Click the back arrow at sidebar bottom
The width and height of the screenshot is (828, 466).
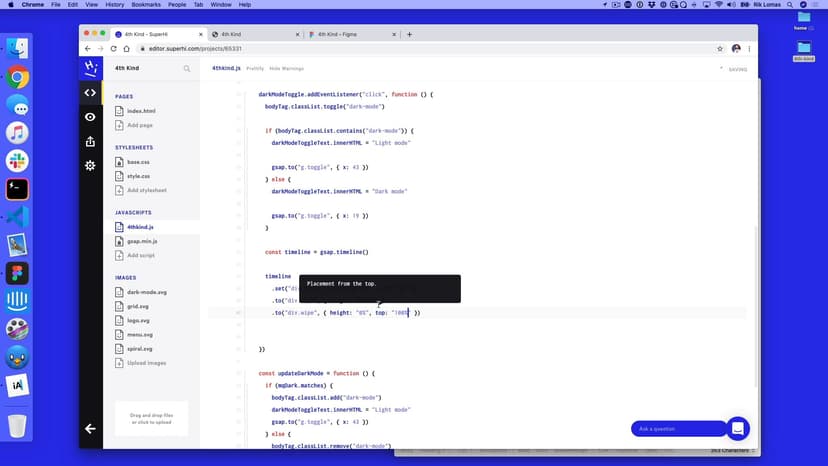(90, 428)
